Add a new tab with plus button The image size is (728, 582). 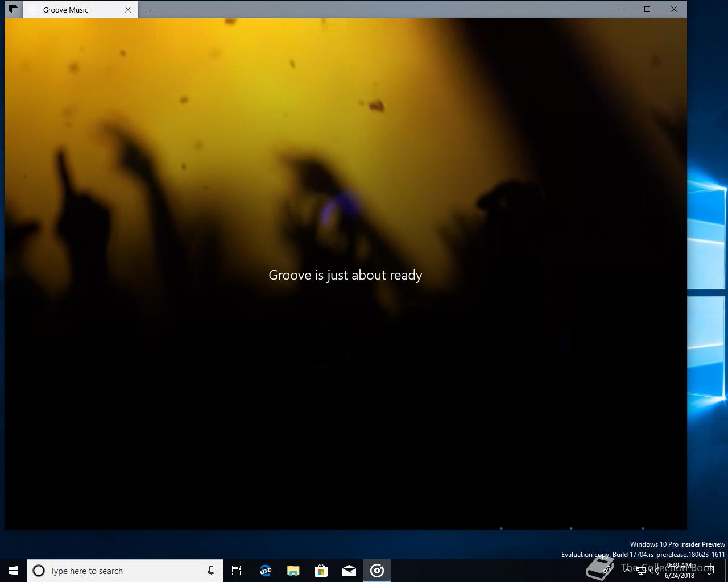[147, 10]
